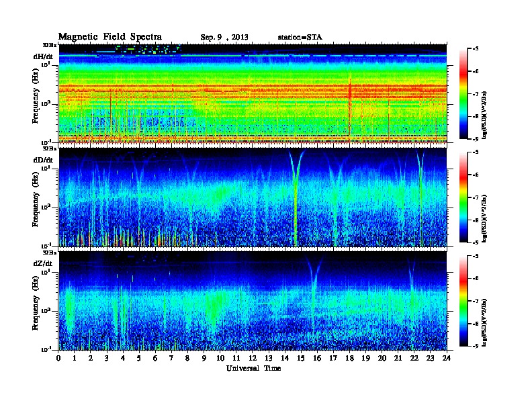Viewport: 532px width, 411px height.
Task: Click the "station=STA" label
Action: (x=300, y=37)
